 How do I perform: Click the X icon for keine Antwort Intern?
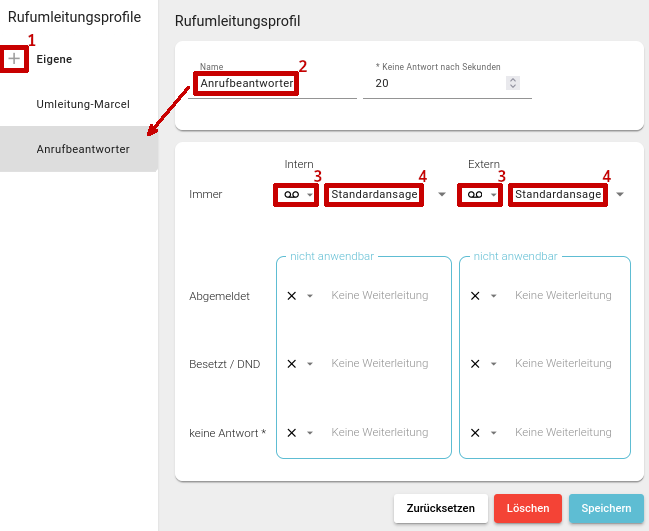[291, 433]
